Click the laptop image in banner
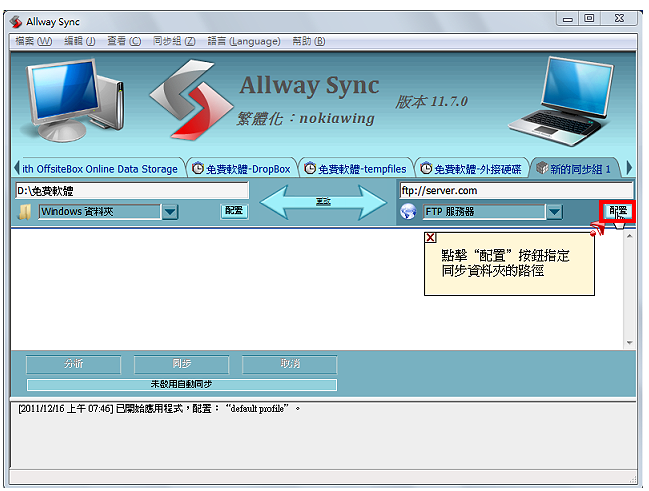 (x=562, y=101)
